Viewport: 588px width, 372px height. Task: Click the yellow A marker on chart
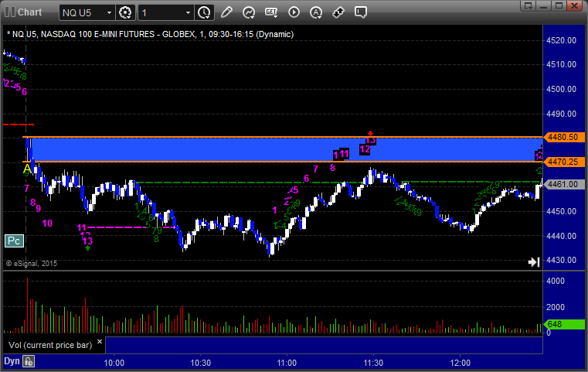(x=27, y=169)
